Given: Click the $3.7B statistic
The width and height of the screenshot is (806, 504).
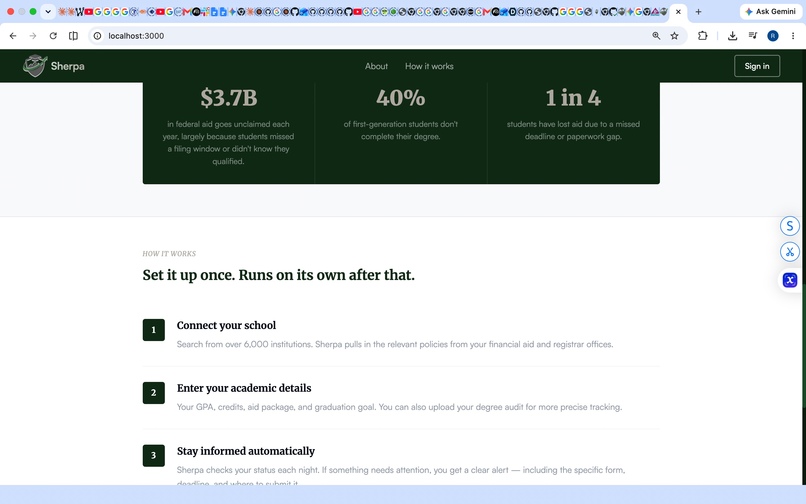Looking at the screenshot, I should click(229, 97).
